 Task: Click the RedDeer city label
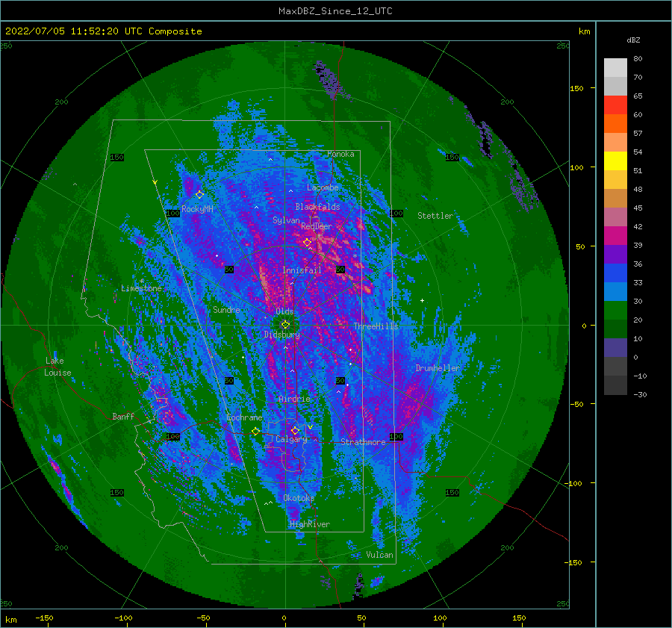pyautogui.click(x=317, y=226)
